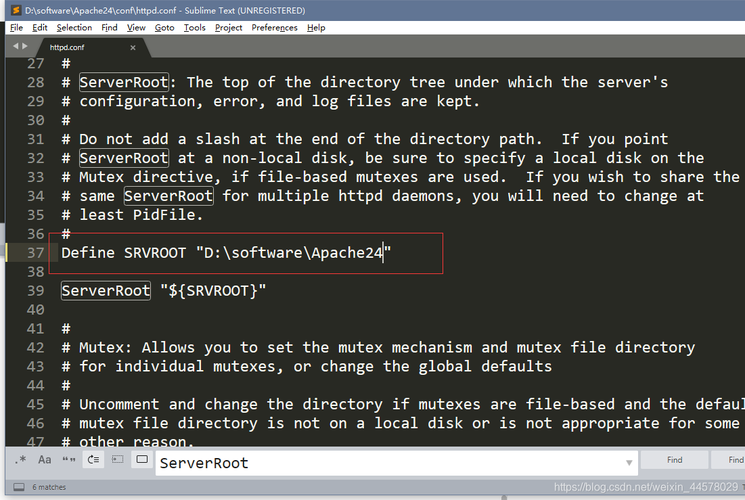
Task: Open the find history dropdown arrow
Action: point(628,461)
